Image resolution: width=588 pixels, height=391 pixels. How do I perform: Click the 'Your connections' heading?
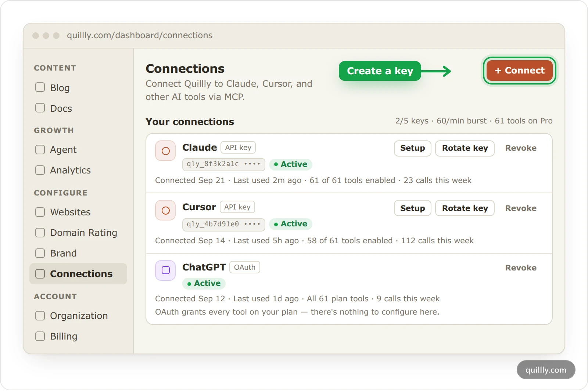190,122
